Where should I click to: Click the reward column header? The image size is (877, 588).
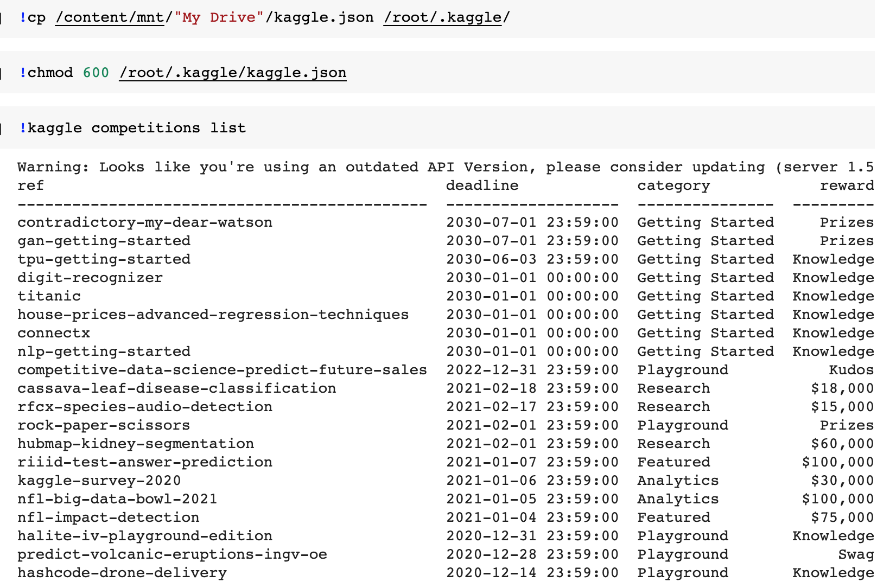[x=847, y=186]
